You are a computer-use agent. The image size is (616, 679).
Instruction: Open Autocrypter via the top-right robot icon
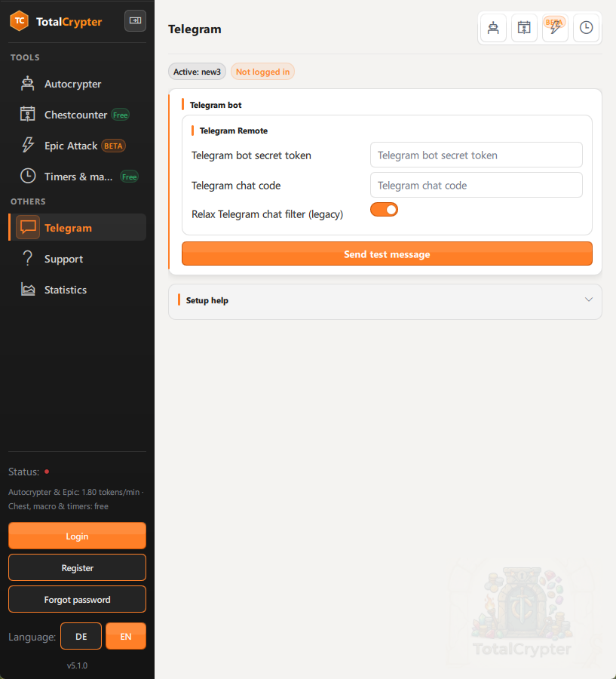tap(493, 28)
